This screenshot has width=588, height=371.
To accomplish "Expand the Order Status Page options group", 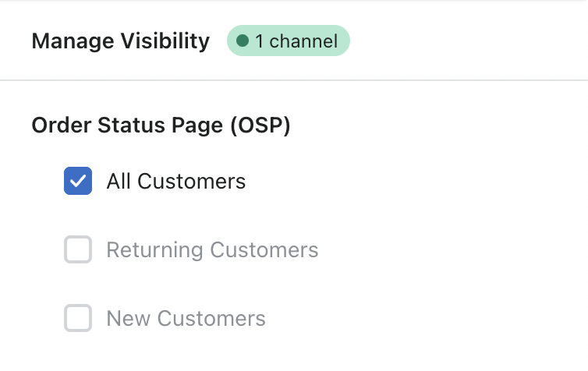I will pos(161,126).
